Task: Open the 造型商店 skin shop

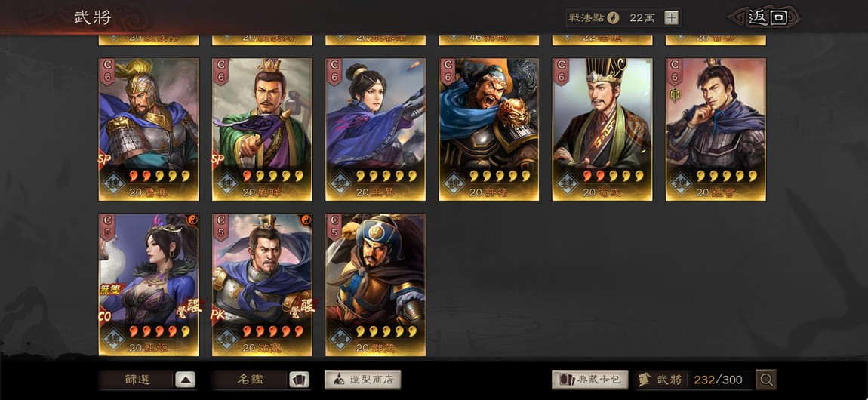Action: (x=362, y=380)
